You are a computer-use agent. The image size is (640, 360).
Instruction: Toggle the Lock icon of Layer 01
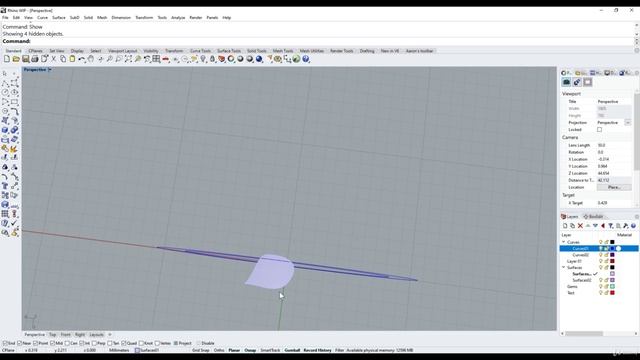pyautogui.click(x=607, y=261)
